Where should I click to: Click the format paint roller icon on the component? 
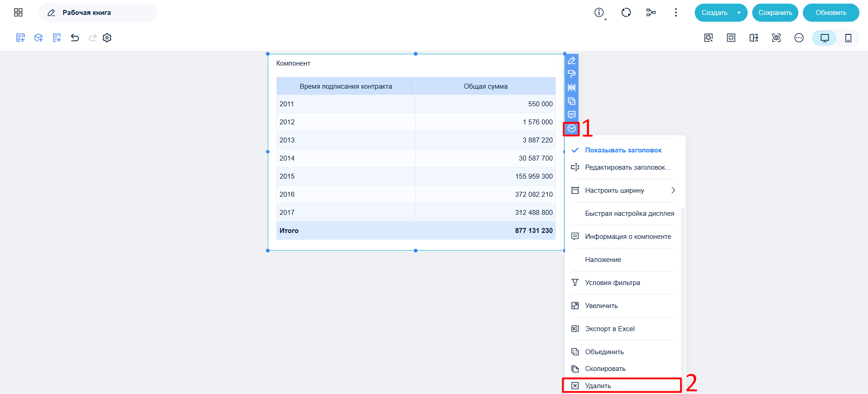tap(572, 74)
